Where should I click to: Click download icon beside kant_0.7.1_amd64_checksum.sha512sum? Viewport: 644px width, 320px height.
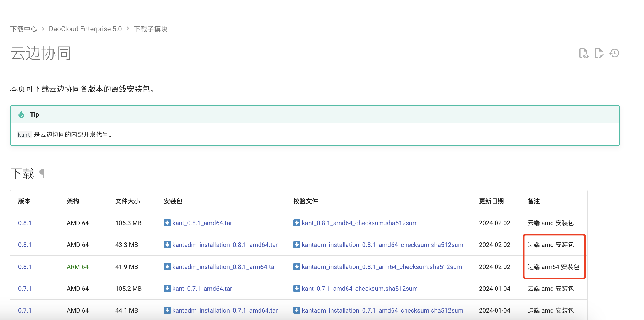[296, 289]
